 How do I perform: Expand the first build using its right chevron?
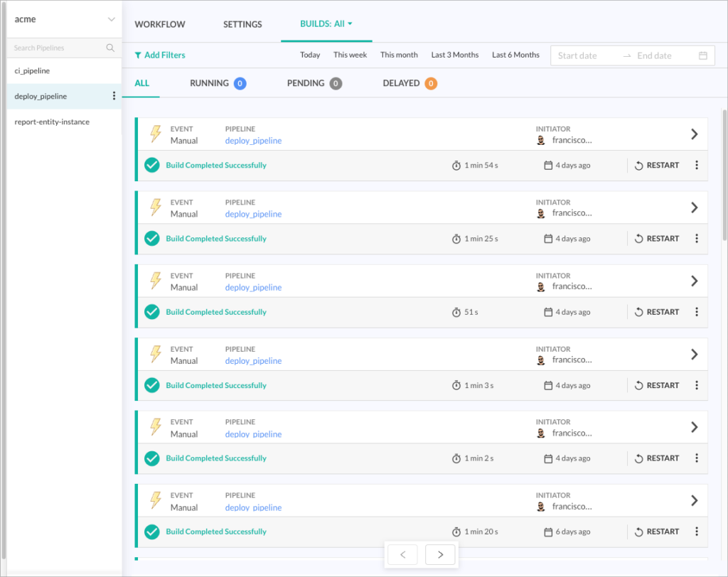pyautogui.click(x=695, y=135)
